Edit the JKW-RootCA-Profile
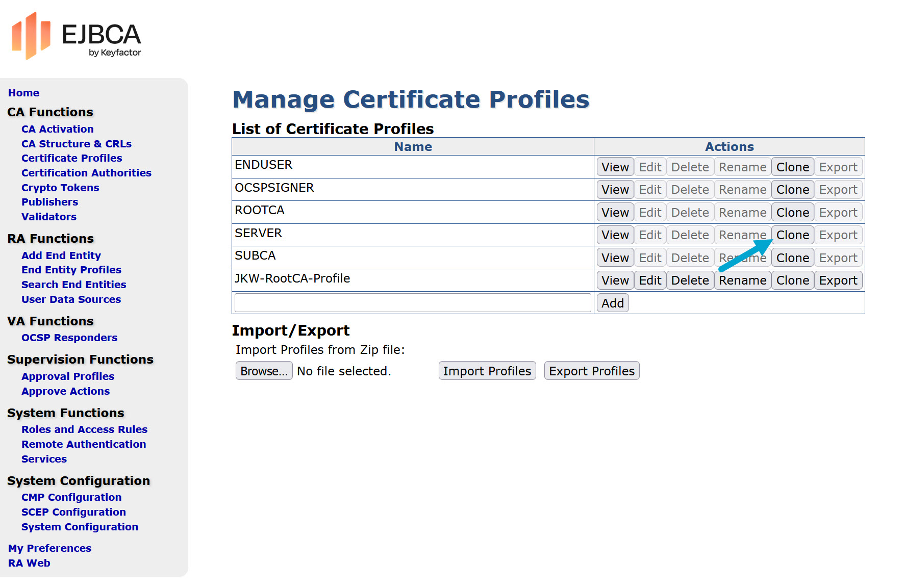The width and height of the screenshot is (905, 588). tap(649, 280)
